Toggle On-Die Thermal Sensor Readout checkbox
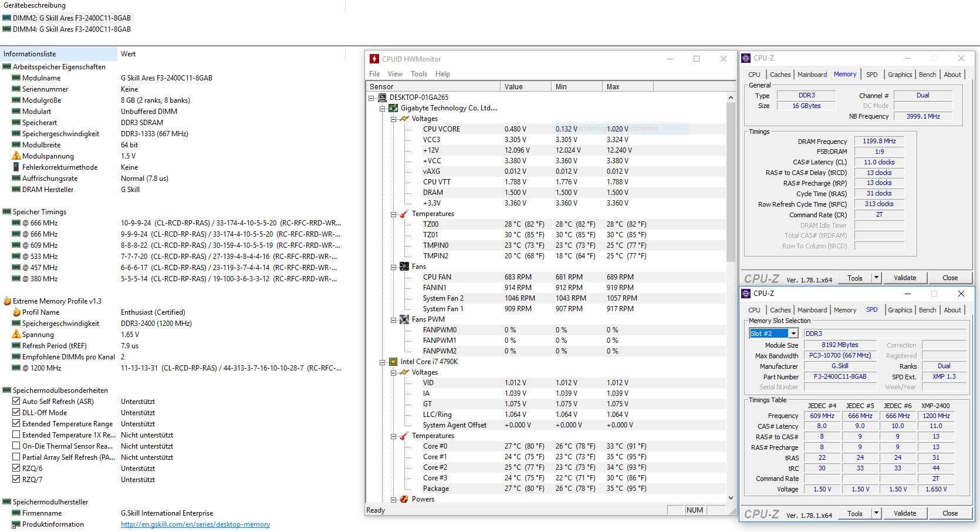The width and height of the screenshot is (980, 532). coord(16,446)
